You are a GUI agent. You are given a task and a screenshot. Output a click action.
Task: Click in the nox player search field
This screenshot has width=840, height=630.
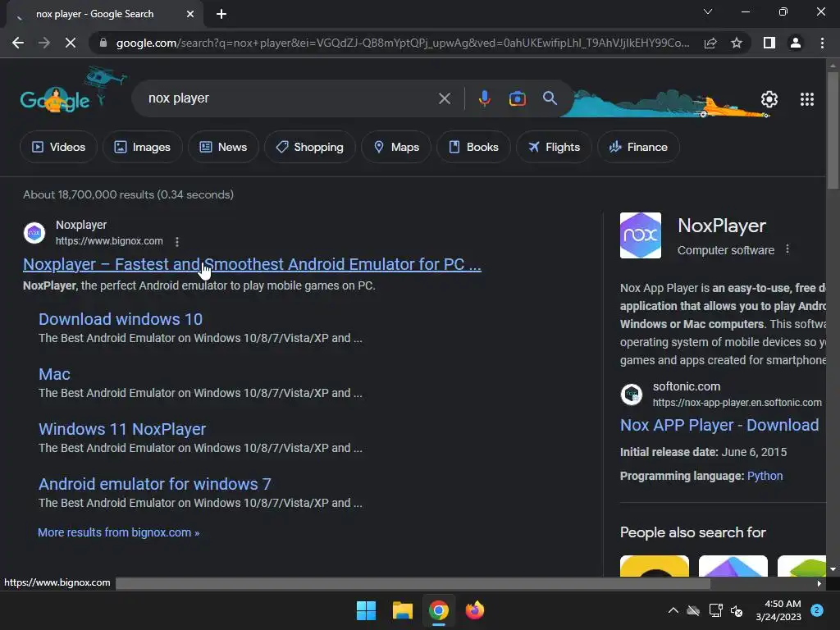click(x=290, y=98)
